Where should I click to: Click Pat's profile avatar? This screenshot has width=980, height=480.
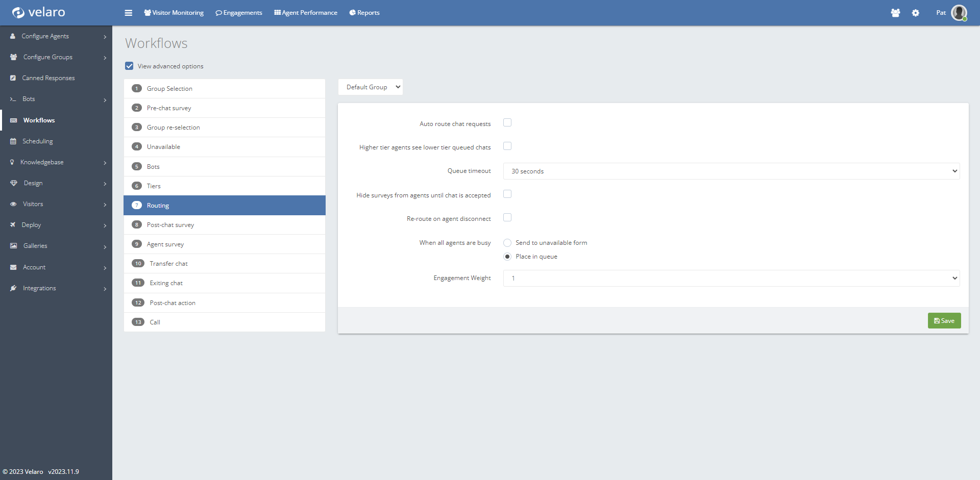tap(959, 13)
